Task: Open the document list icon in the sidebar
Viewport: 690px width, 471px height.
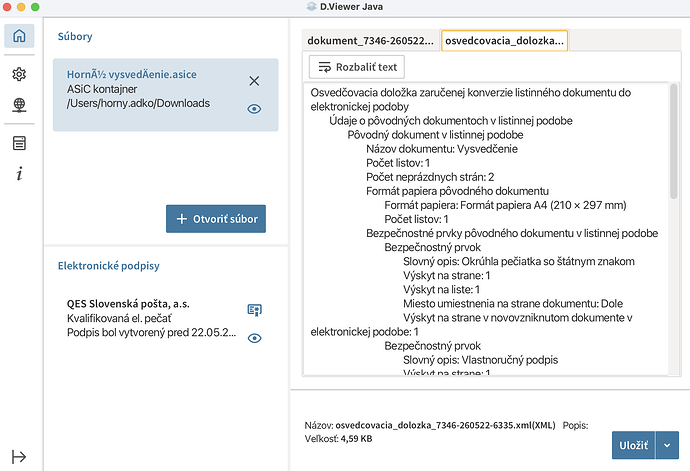Action: point(19,143)
